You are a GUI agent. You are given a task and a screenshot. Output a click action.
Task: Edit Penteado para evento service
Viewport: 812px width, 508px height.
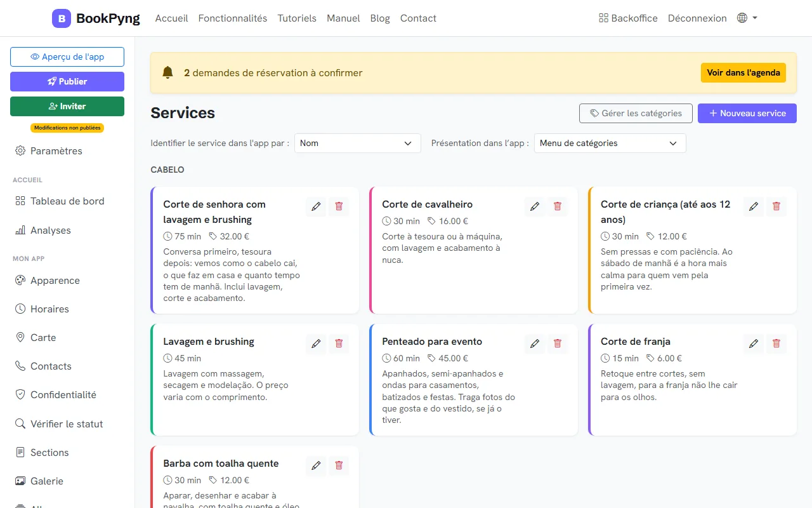[535, 344]
